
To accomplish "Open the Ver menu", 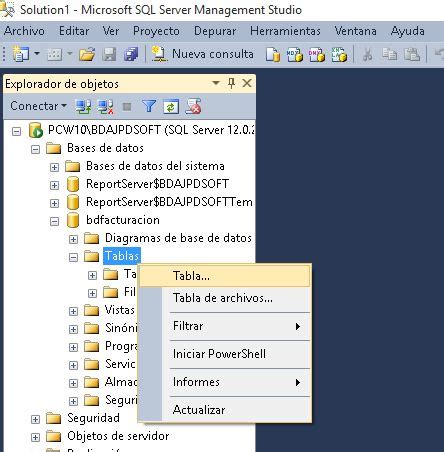I will tap(111, 31).
